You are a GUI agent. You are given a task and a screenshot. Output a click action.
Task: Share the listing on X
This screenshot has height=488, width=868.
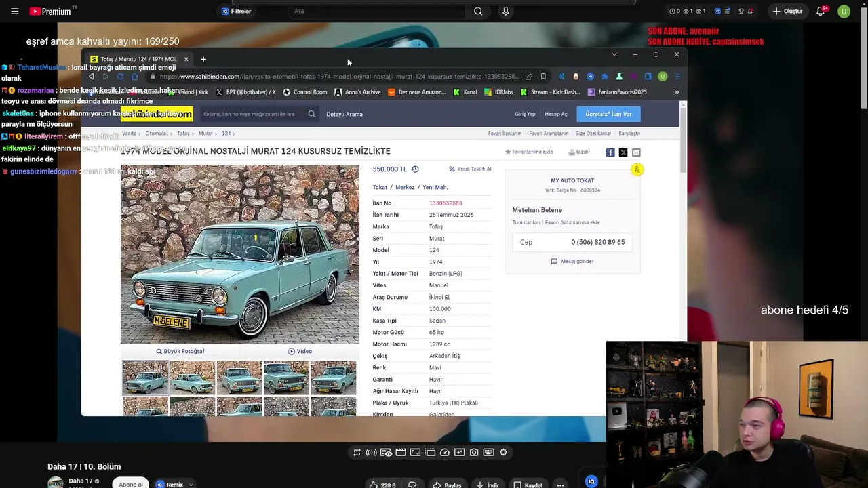pyautogui.click(x=623, y=152)
